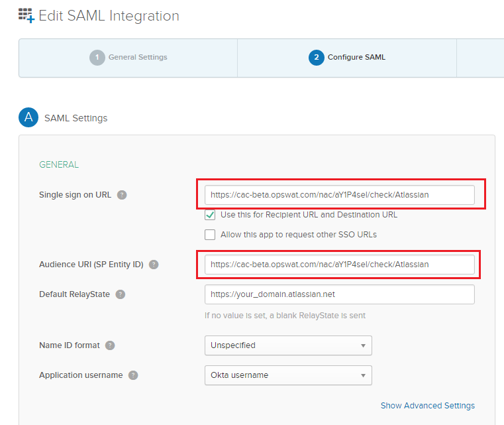Click help icon next to Default RelayState

121,294
